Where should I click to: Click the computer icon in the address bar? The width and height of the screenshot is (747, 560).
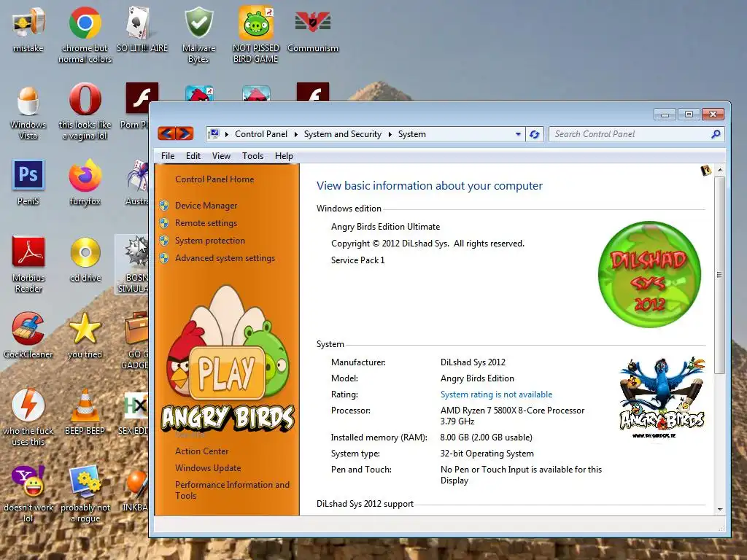click(214, 134)
